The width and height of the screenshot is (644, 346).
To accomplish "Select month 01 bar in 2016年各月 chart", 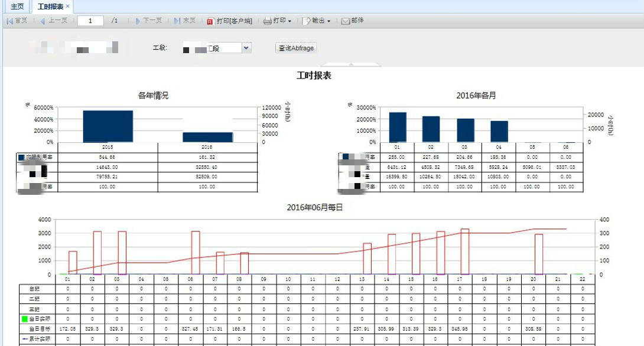I will point(398,127).
